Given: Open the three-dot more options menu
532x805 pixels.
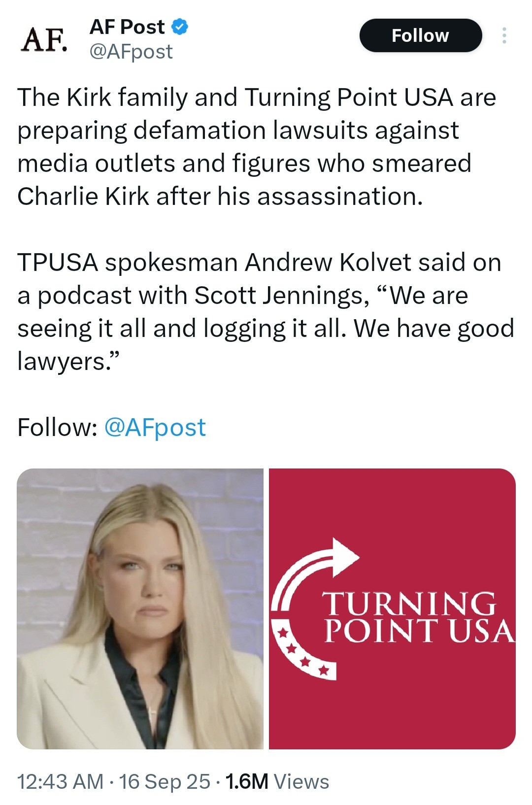Looking at the screenshot, I should pos(503,35).
